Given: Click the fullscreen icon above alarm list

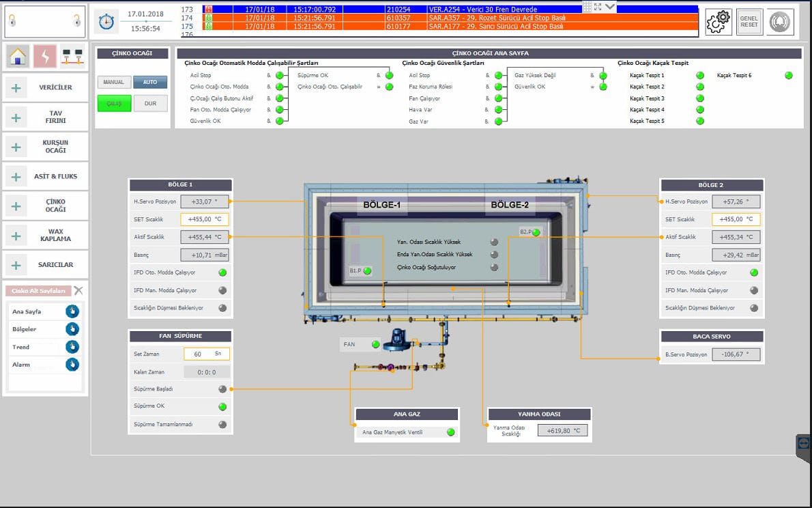Looking at the screenshot, I should tap(598, 6).
